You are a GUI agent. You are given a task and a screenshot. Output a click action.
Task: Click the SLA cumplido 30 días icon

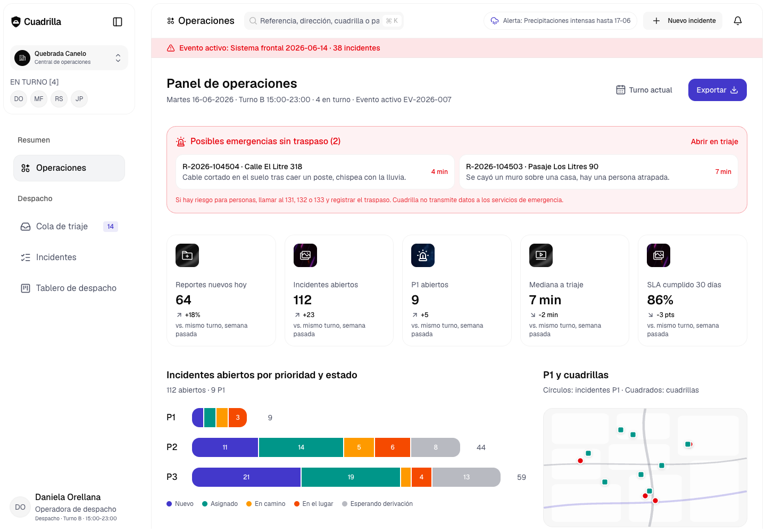pyautogui.click(x=659, y=255)
